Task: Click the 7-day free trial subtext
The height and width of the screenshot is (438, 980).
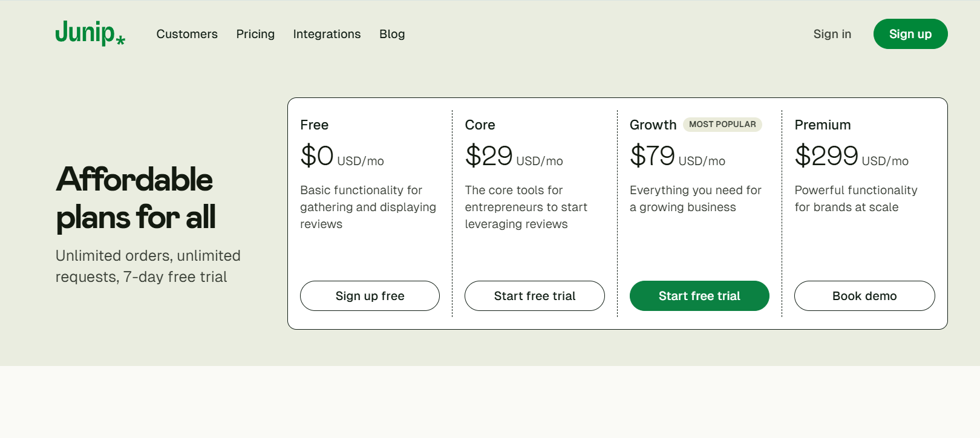Action: coord(148,266)
